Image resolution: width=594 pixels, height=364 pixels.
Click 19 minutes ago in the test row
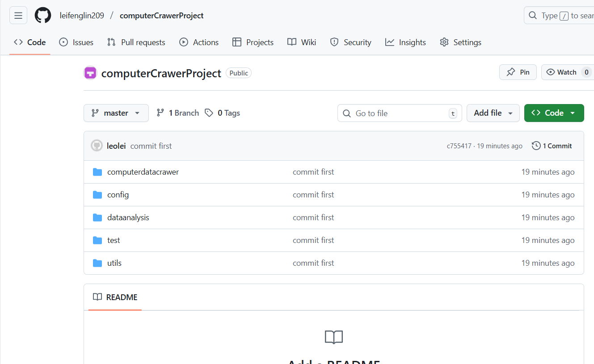[548, 240]
